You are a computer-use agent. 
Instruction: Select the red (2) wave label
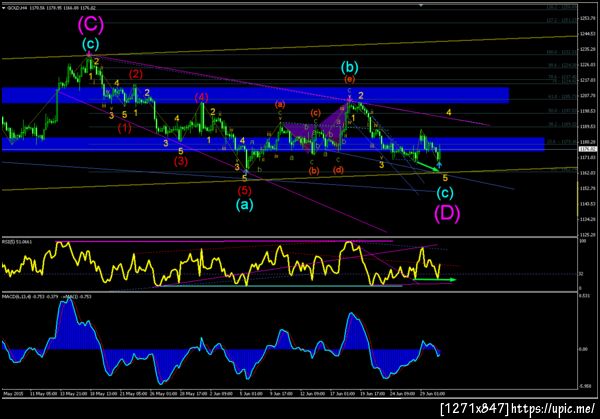135,74
